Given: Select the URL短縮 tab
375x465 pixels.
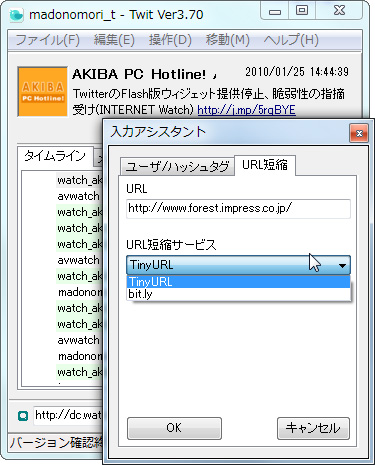Looking at the screenshot, I should coord(265,165).
